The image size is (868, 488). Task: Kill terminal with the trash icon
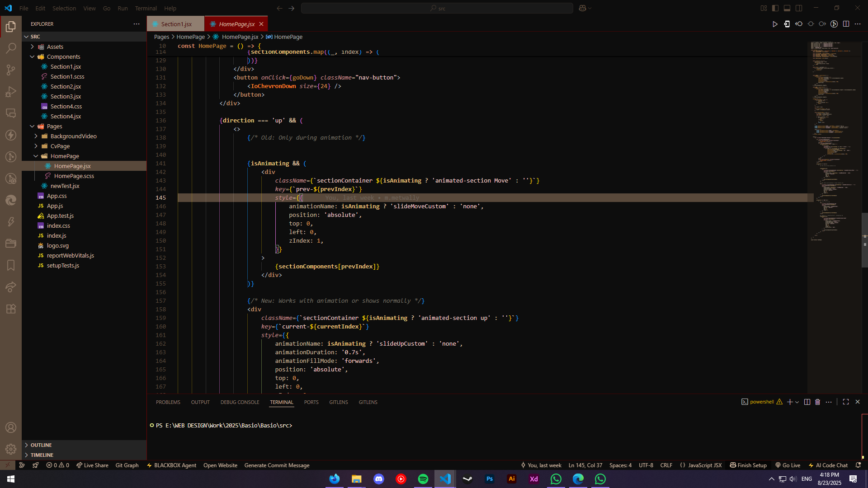pyautogui.click(x=817, y=402)
